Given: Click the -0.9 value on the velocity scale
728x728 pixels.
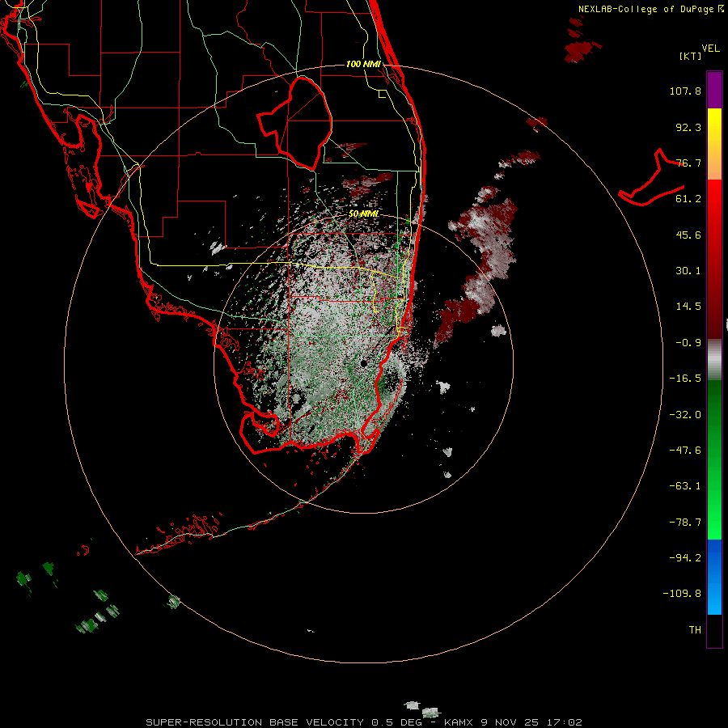Looking at the screenshot, I should 688,343.
